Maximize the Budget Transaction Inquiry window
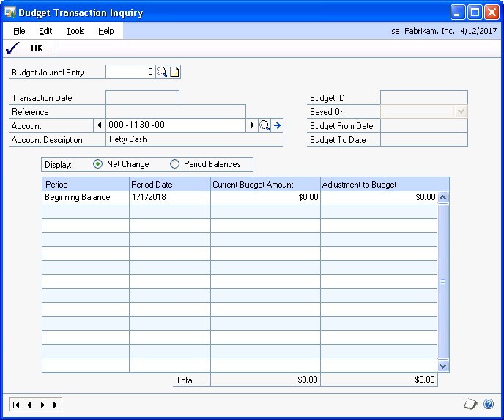The height and width of the screenshot is (420, 504). click(475, 12)
